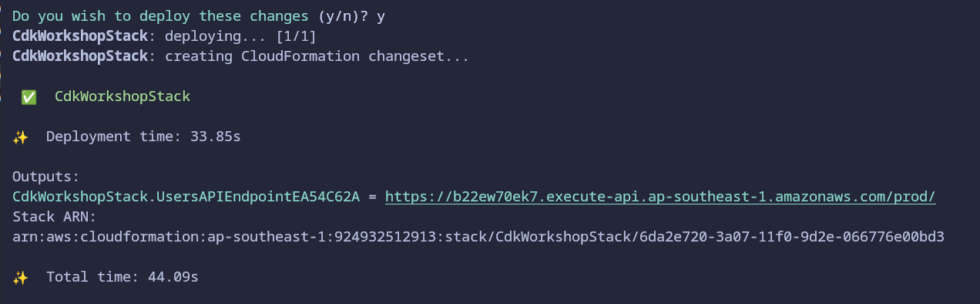Viewport: 980px width, 304px height.
Task: Click the '(y/n)?' portion of prompt
Action: (x=338, y=16)
